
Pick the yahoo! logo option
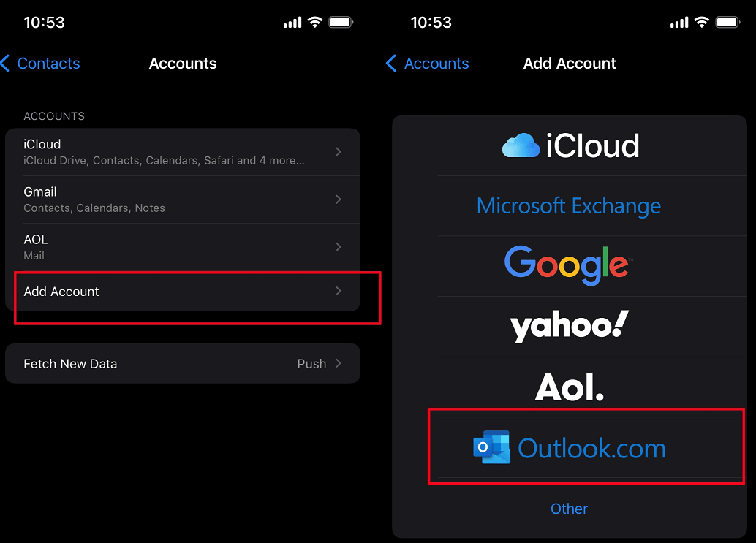tap(569, 326)
